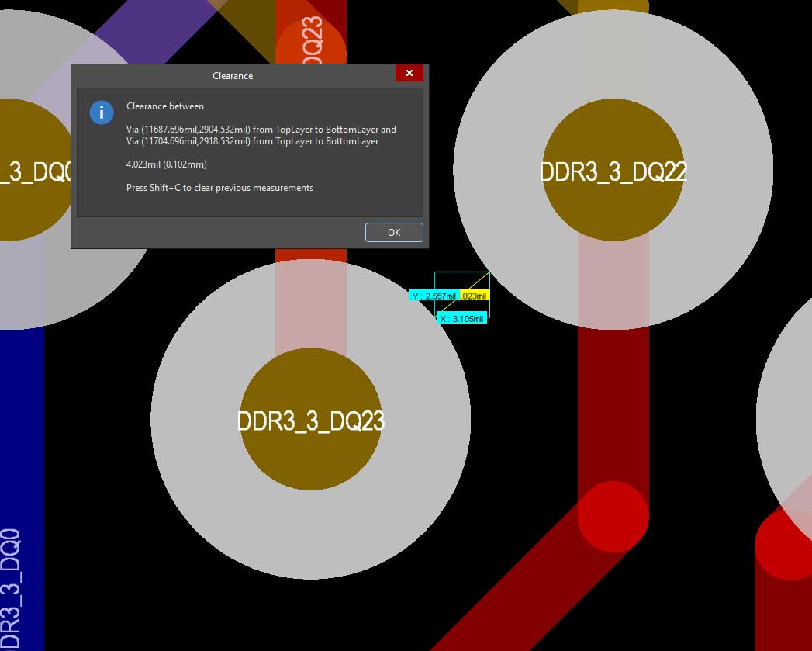Click the blue information icon
Image resolution: width=812 pixels, height=651 pixels.
pyautogui.click(x=102, y=113)
